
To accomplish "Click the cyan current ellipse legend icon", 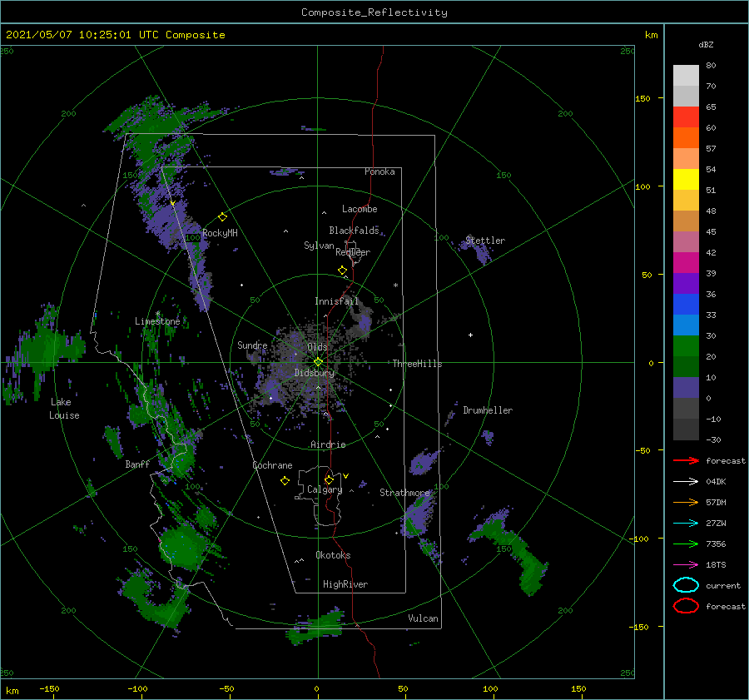I will tap(686, 585).
